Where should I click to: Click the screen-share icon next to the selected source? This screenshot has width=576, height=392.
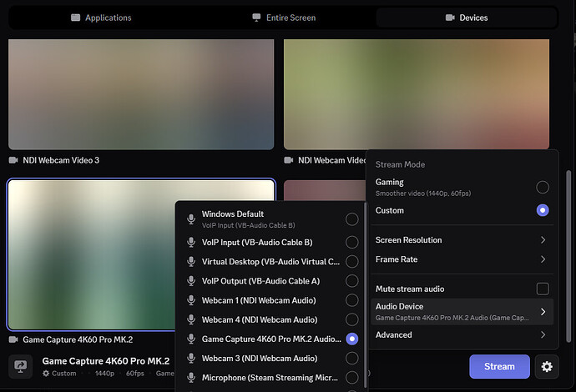click(x=21, y=366)
